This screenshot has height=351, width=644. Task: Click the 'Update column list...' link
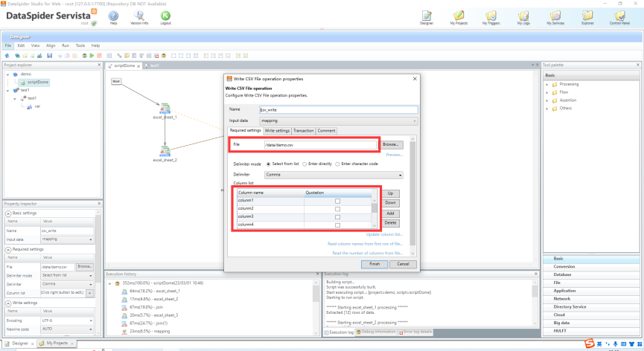[x=384, y=234]
